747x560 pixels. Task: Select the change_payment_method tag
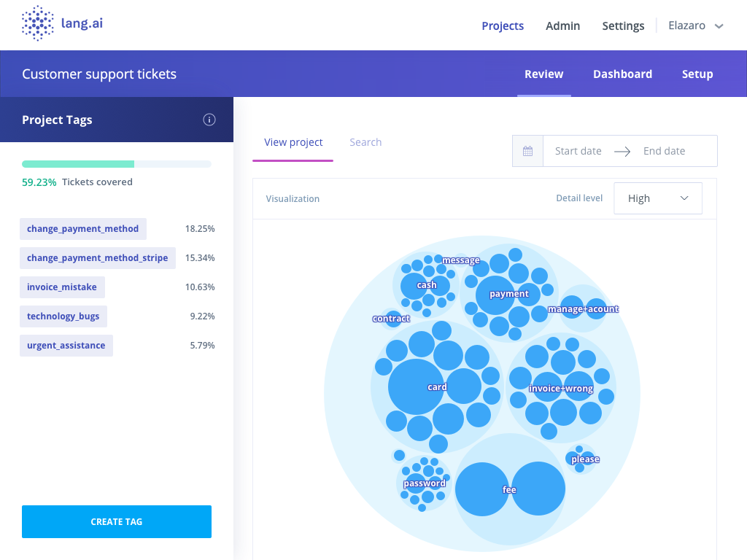pyautogui.click(x=83, y=229)
